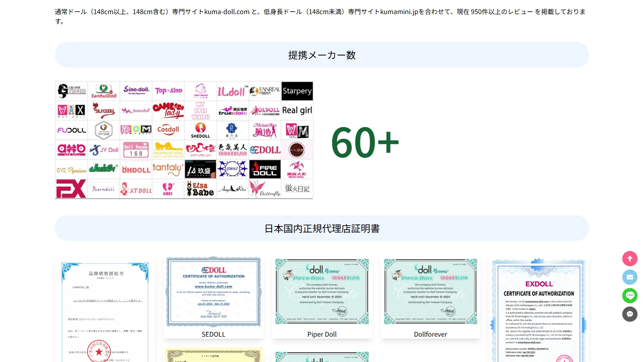This screenshot has height=362, width=644.
Task: Click the MOZU DOLL brand logo
Action: [297, 169]
